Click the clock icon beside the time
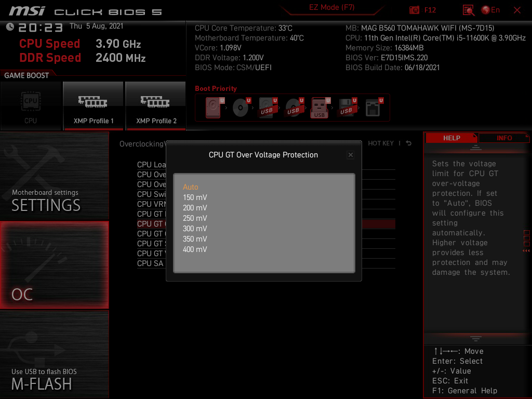 point(10,26)
